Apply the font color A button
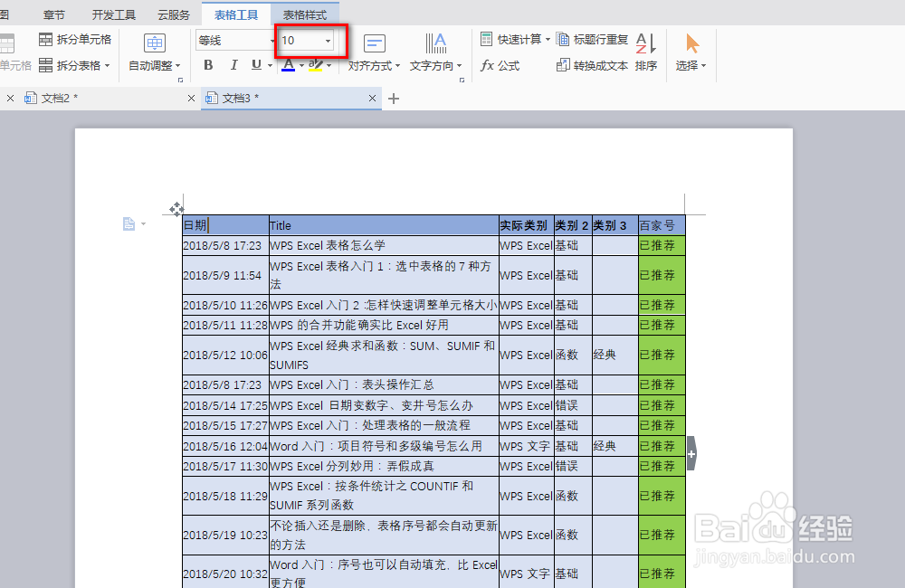This screenshot has height=588, width=905. 289,65
